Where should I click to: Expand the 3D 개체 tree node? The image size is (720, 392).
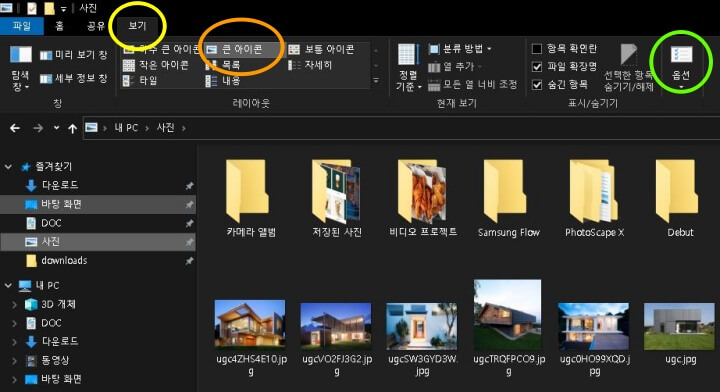[14, 304]
